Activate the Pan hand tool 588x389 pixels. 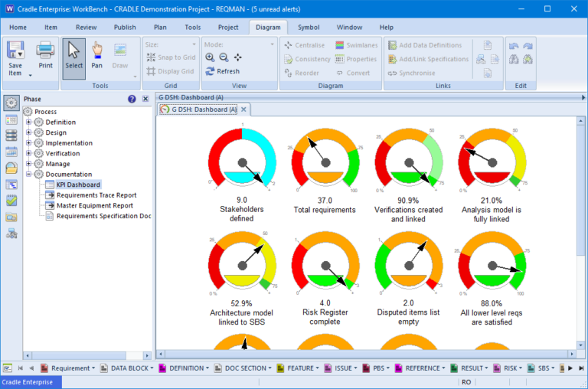point(97,56)
